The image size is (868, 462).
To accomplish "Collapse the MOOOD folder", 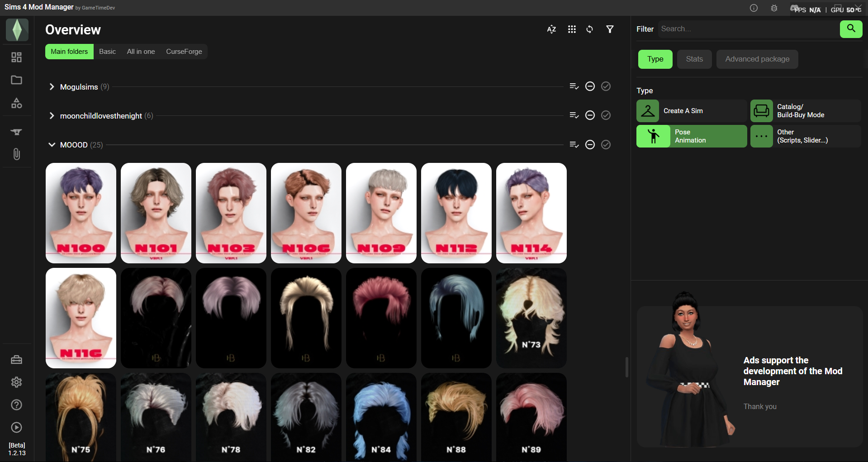I will tap(52, 145).
